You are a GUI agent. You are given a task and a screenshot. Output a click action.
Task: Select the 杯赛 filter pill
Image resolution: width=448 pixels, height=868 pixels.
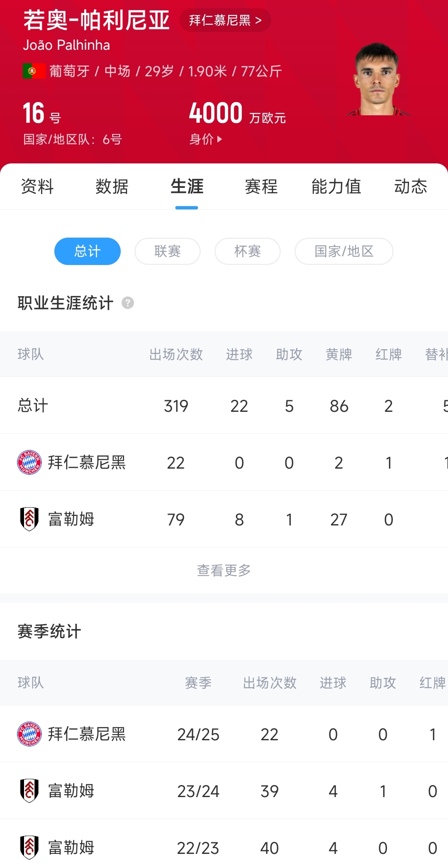click(x=248, y=251)
